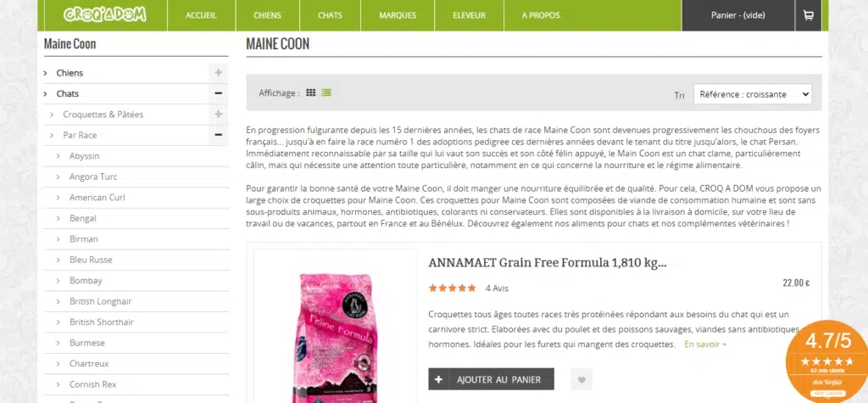Expand Croquettes & Pâtées subcategory
This screenshot has width=868, height=403.
218,115
